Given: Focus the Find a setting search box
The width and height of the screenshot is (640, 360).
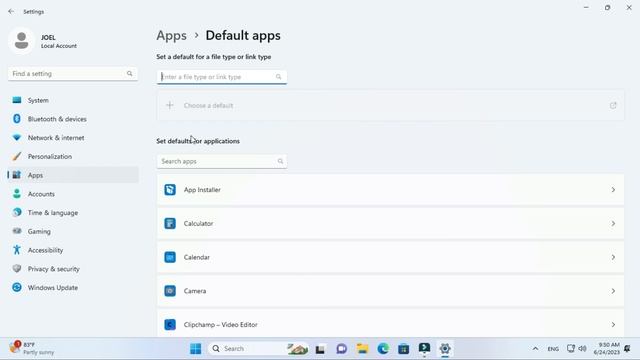Looking at the screenshot, I should pyautogui.click(x=73, y=74).
